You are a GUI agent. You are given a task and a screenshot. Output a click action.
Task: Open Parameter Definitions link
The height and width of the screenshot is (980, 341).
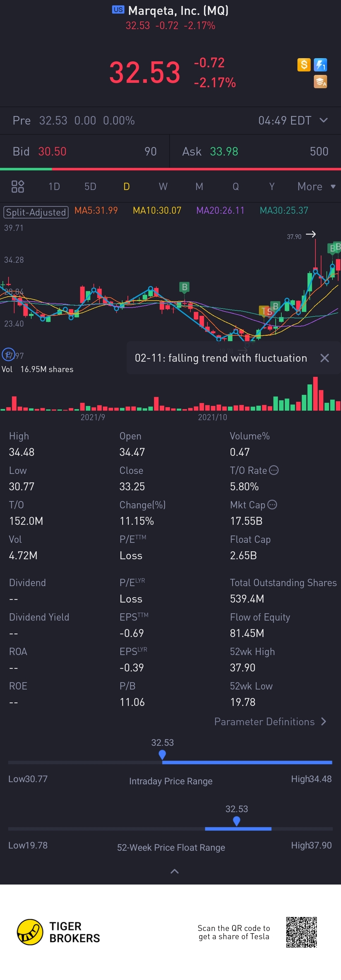point(270,721)
